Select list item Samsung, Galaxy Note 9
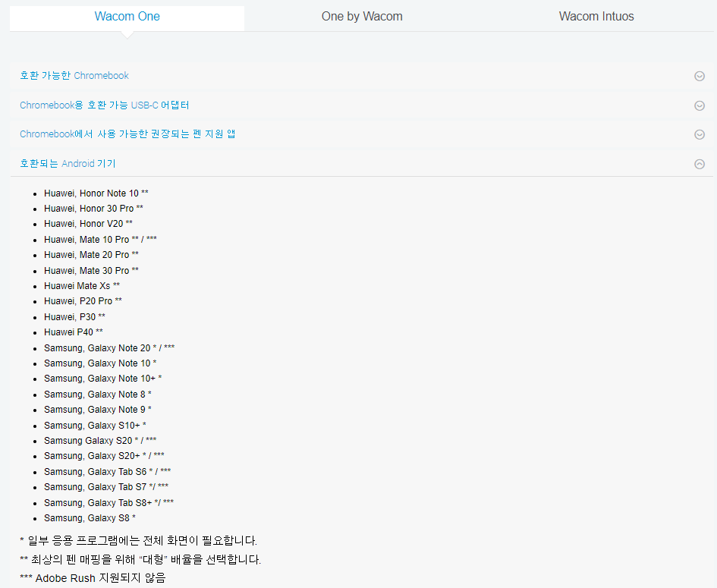Image resolution: width=717 pixels, height=588 pixels. 98,409
